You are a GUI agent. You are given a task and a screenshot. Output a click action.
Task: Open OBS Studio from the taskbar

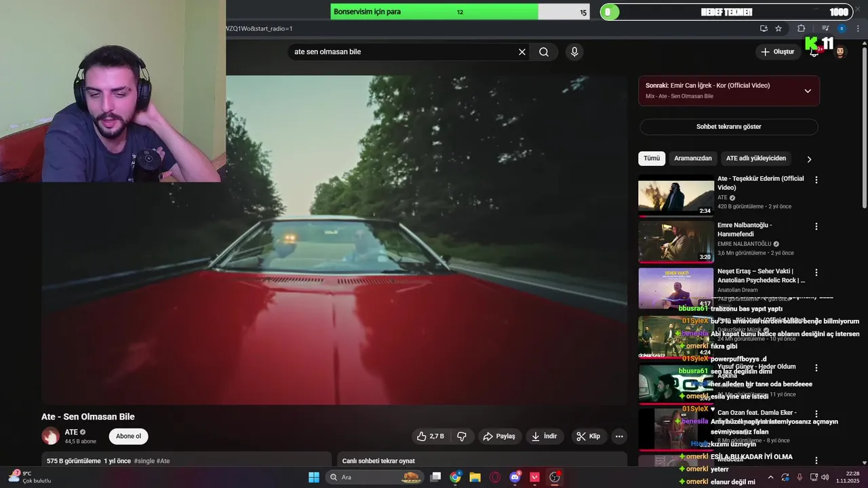555,477
